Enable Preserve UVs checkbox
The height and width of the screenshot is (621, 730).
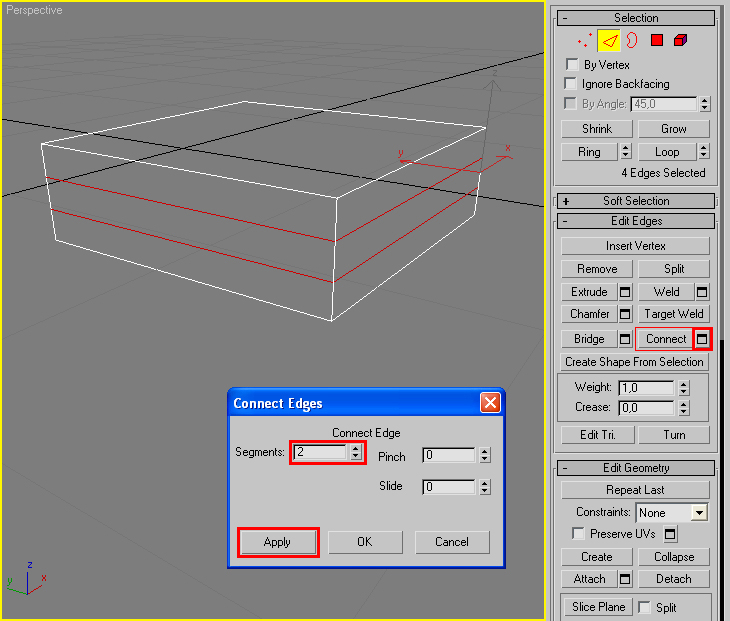578,533
